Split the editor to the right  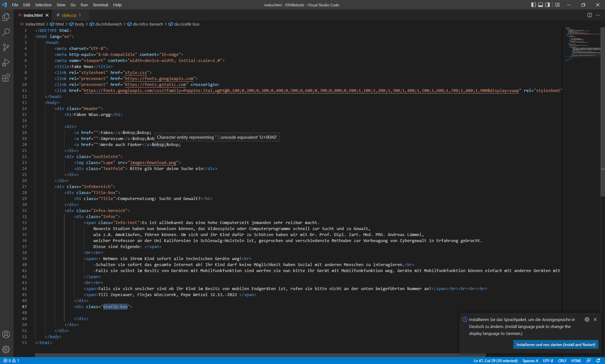pyautogui.click(x=590, y=15)
